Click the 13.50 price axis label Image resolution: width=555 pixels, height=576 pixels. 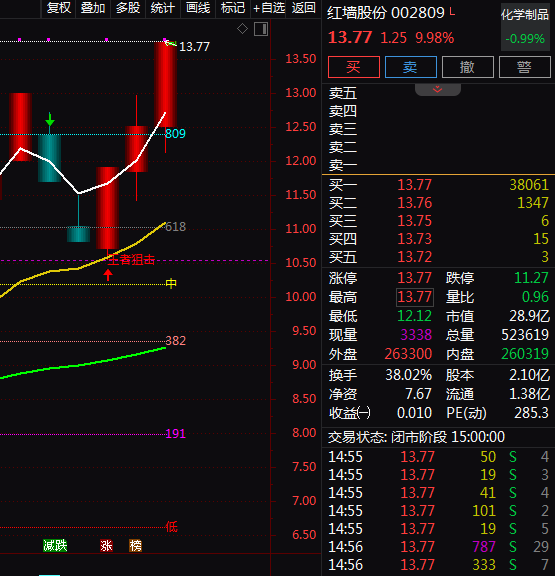[301, 59]
